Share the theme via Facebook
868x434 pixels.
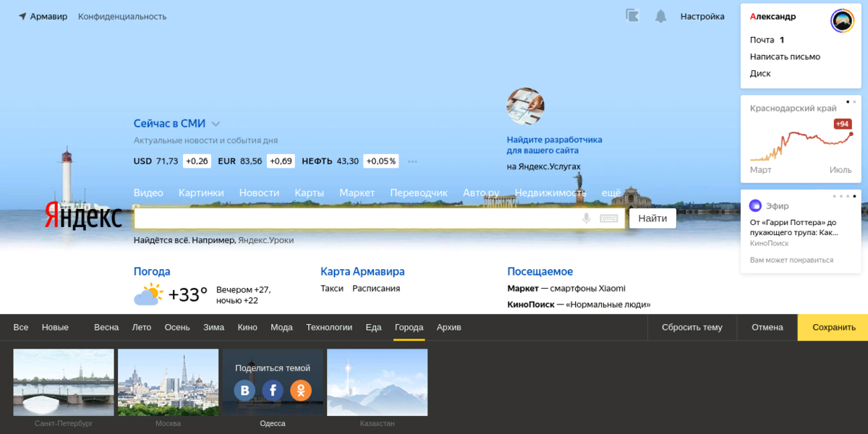click(273, 391)
